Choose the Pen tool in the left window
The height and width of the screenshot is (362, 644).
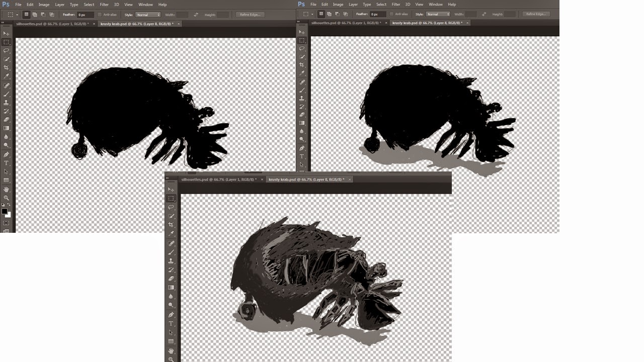click(7, 154)
